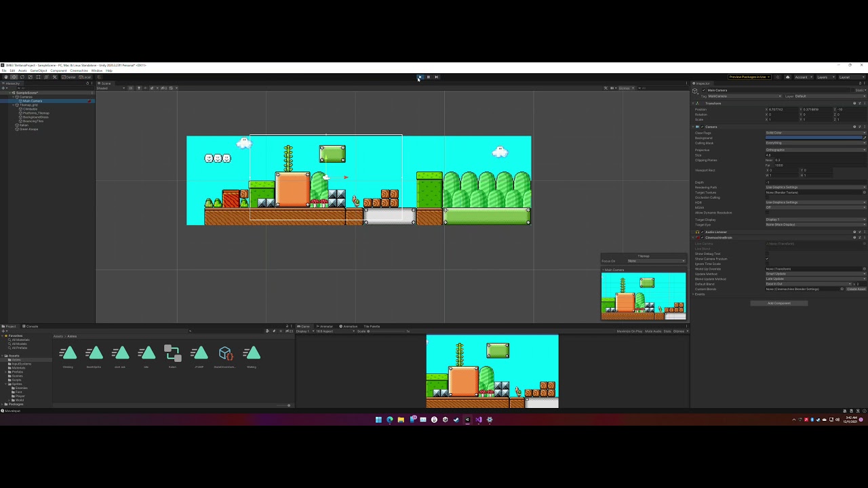The image size is (868, 488).
Task: Enable Occlusion Culling checkbox
Action: pyautogui.click(x=767, y=197)
